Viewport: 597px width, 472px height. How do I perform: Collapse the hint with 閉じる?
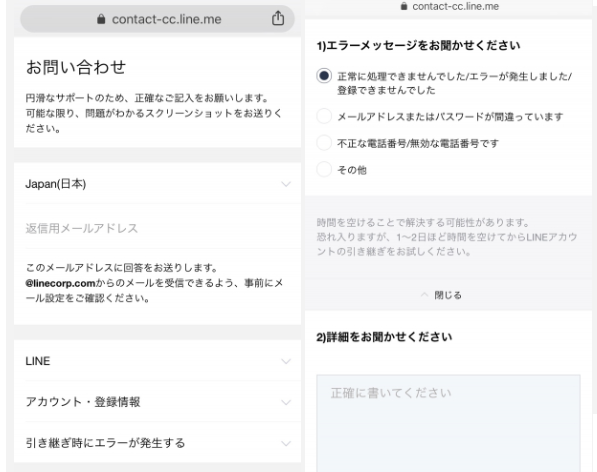(x=448, y=295)
